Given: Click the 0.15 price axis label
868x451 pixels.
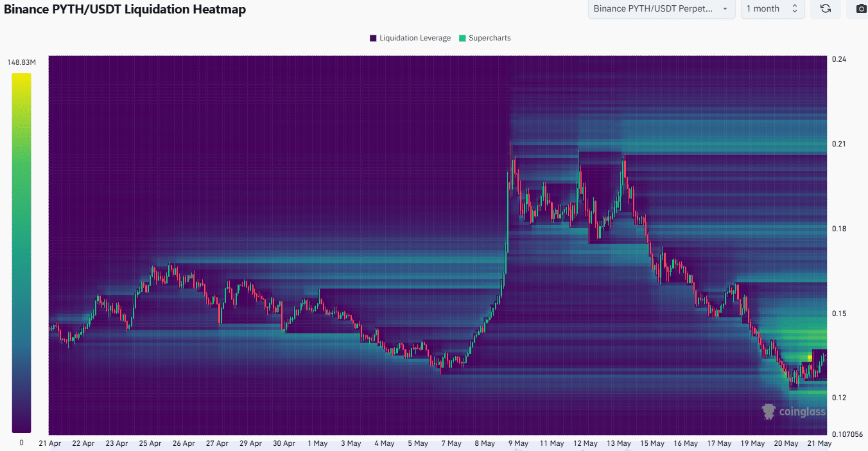Looking at the screenshot, I should click(838, 314).
